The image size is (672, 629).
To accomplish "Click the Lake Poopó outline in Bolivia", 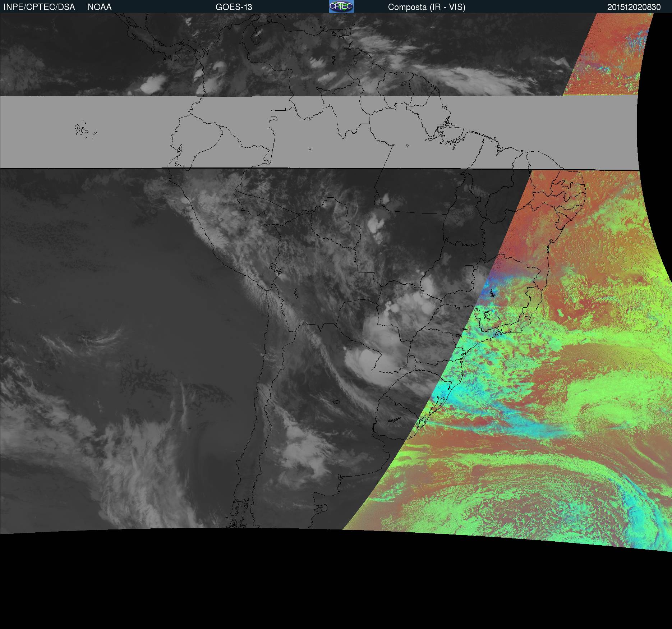I will tap(295, 294).
